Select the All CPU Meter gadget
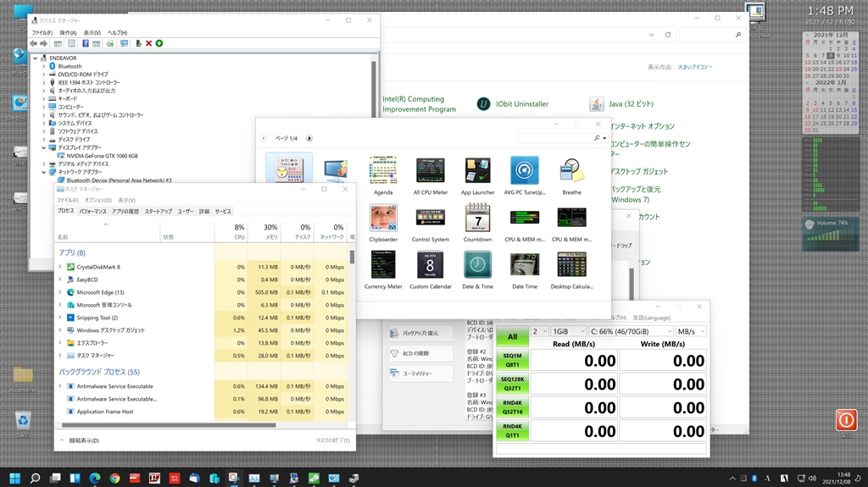This screenshot has width=868, height=487. pos(430,170)
